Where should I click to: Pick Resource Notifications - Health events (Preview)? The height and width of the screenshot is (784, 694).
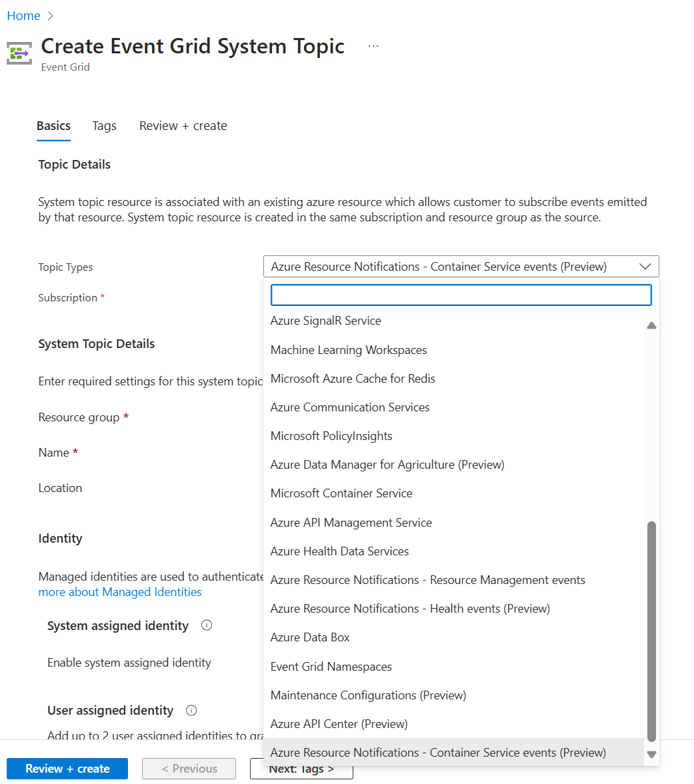[454, 609]
